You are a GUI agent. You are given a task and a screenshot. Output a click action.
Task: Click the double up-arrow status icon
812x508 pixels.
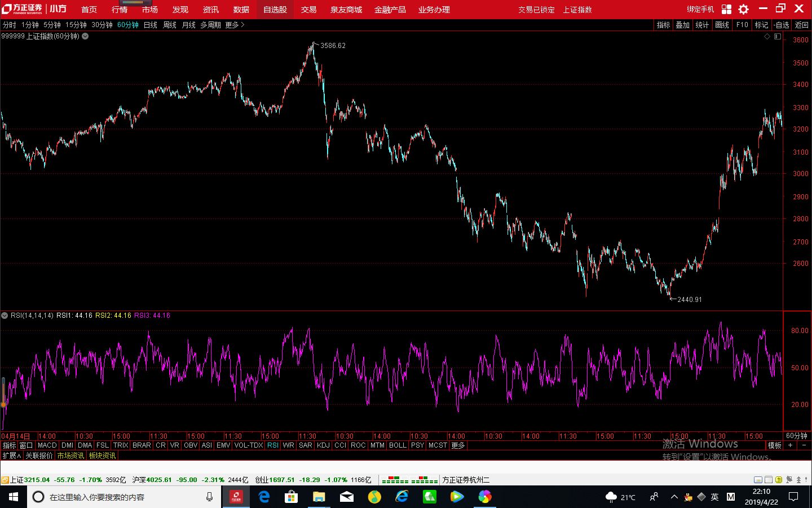coord(798,480)
